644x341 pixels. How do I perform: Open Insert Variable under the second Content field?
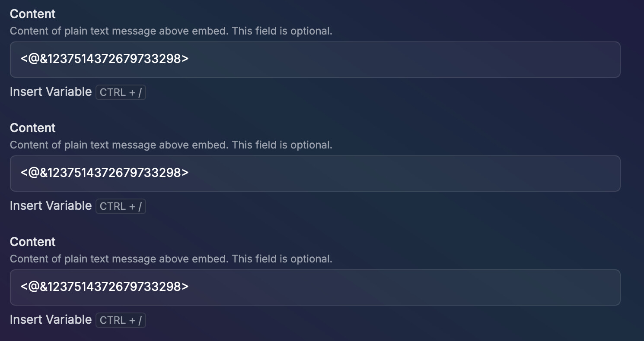[x=51, y=206]
